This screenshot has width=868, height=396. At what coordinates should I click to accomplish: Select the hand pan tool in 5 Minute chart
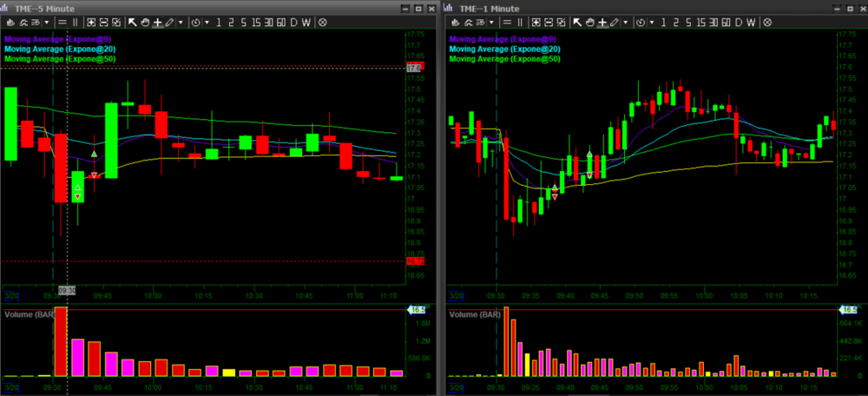145,22
